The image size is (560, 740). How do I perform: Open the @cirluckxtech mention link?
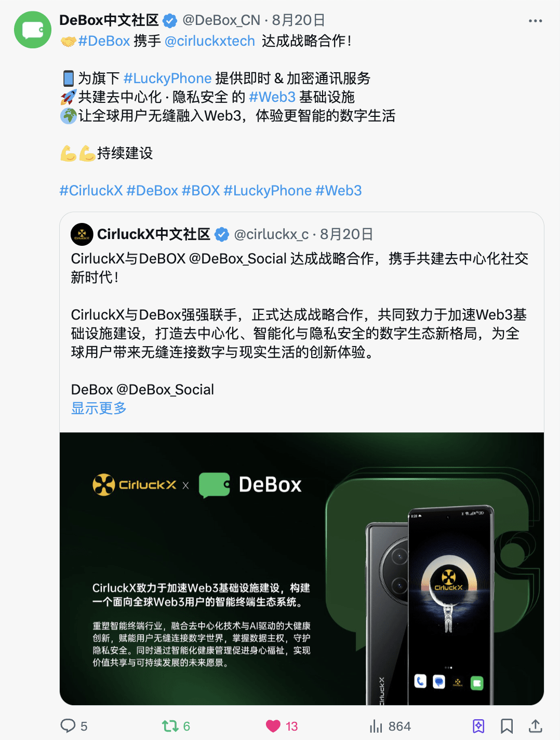coord(210,41)
